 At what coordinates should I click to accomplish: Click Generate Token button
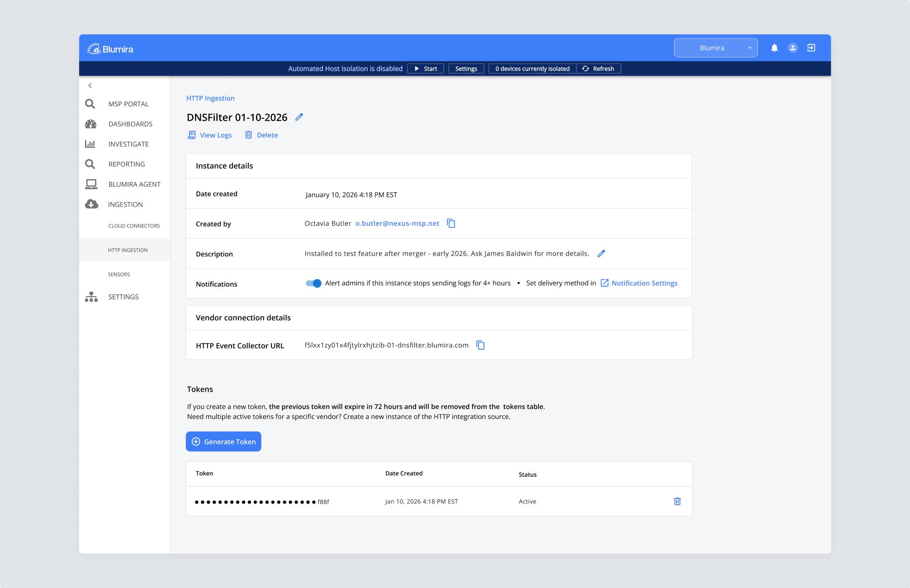(223, 441)
